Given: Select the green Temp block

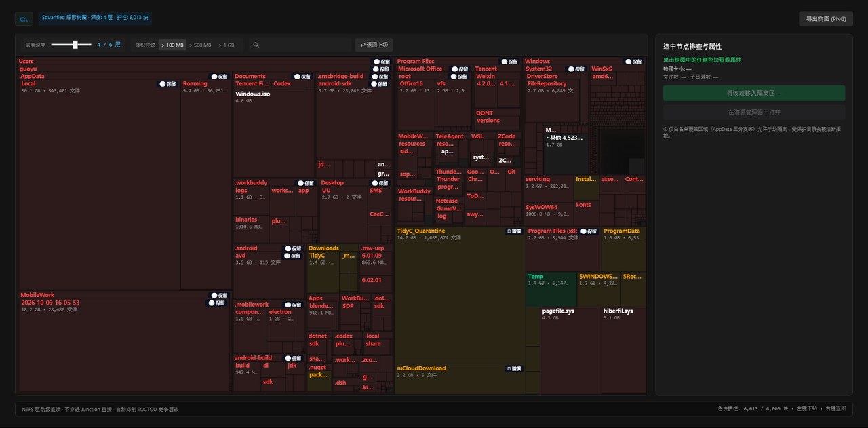Looking at the screenshot, I should tap(551, 290).
